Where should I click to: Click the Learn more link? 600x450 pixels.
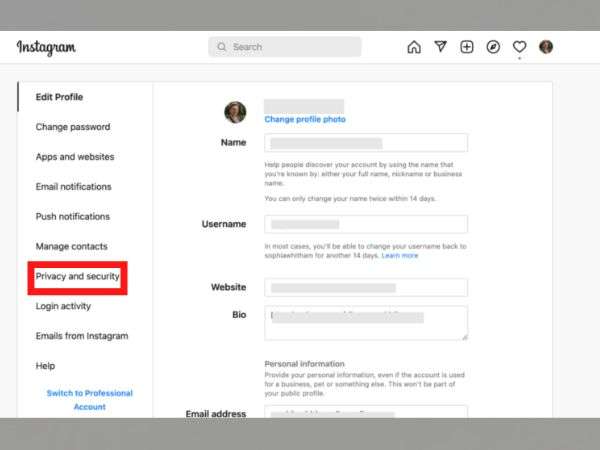tap(400, 256)
